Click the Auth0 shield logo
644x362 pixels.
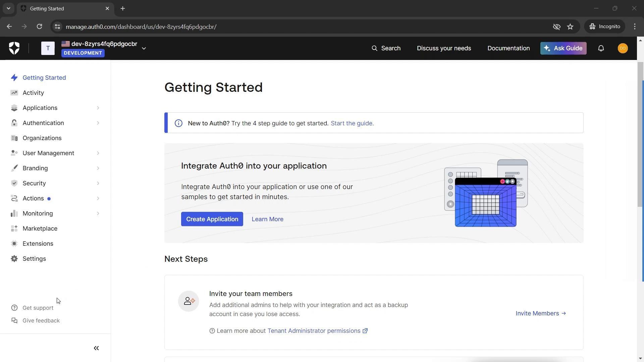(x=14, y=48)
